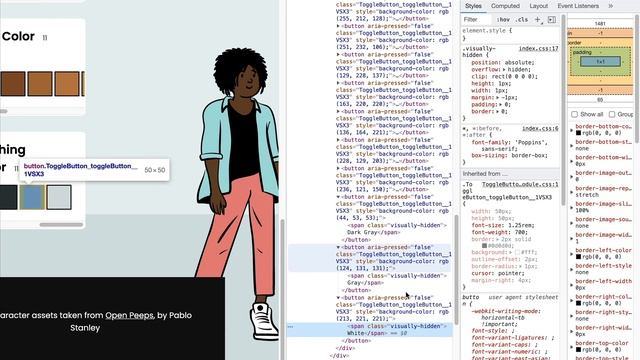
Task: Enable the Group checkbox
Action: pyautogui.click(x=612, y=114)
